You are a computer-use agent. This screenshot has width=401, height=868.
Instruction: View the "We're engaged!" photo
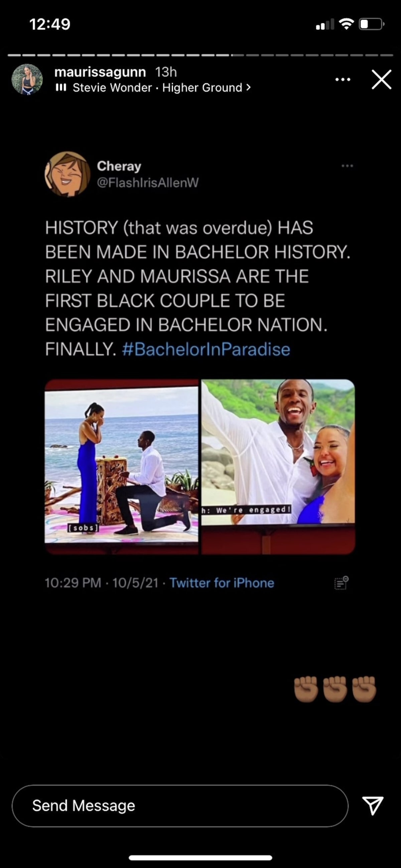tap(278, 466)
